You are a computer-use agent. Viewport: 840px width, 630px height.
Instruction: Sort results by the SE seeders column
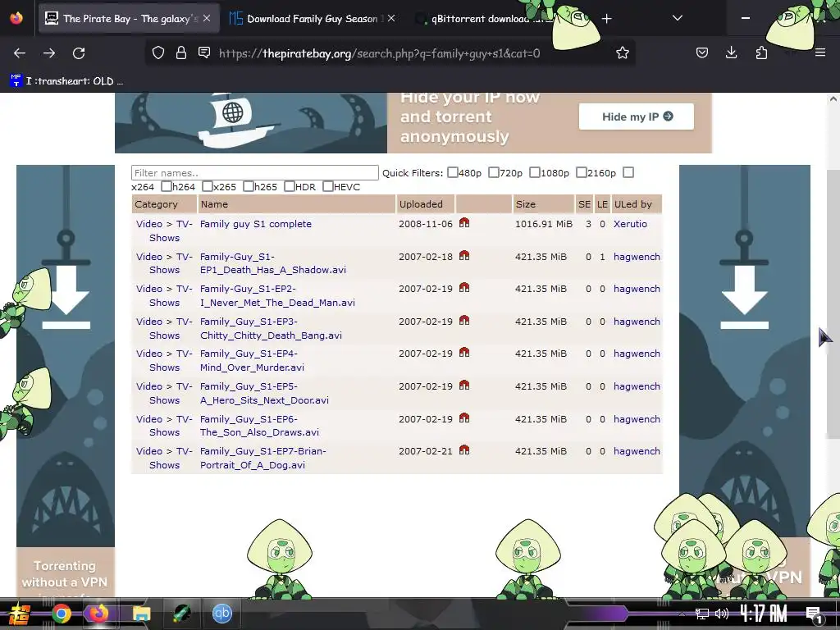click(584, 204)
